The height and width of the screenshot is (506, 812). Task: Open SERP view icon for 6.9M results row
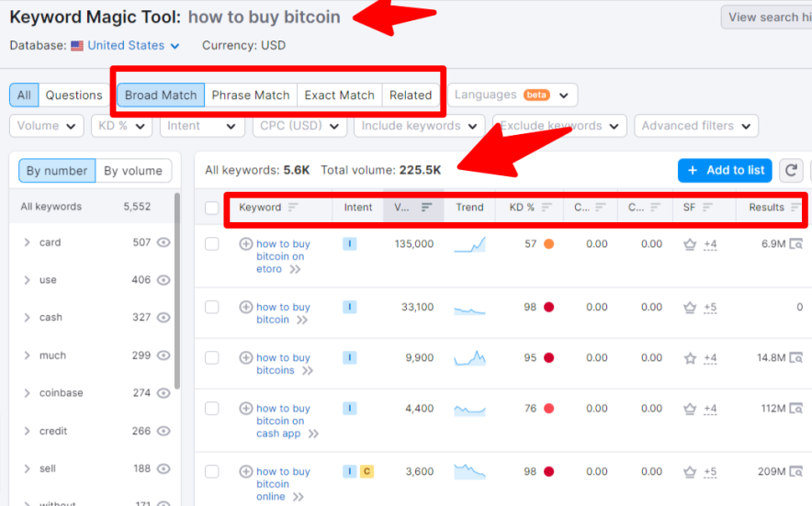[796, 244]
